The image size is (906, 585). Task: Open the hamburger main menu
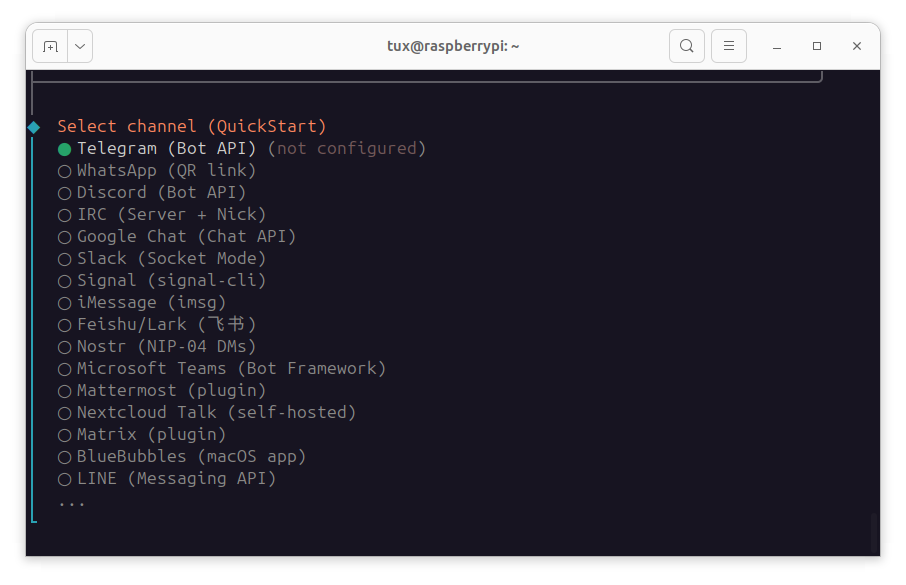tap(729, 46)
